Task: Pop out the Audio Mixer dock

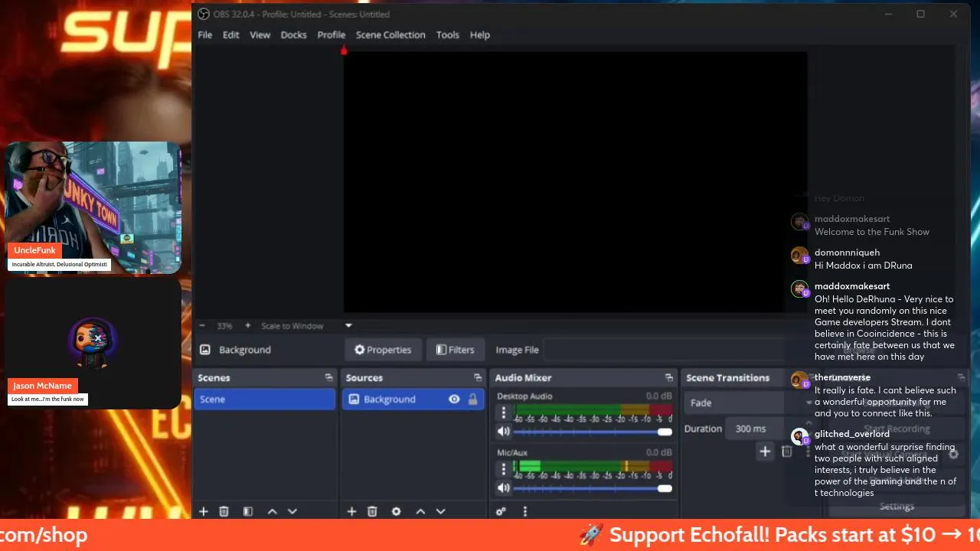Action: click(x=668, y=377)
